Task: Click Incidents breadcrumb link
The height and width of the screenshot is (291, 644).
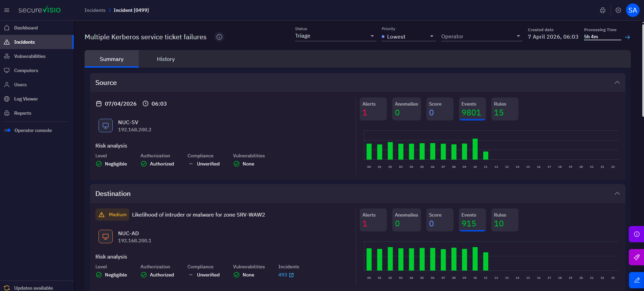Action: point(95,10)
